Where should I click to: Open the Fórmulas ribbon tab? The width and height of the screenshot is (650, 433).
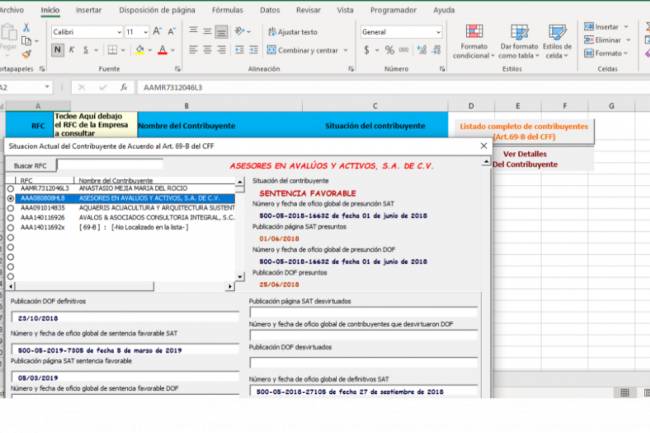pos(227,9)
